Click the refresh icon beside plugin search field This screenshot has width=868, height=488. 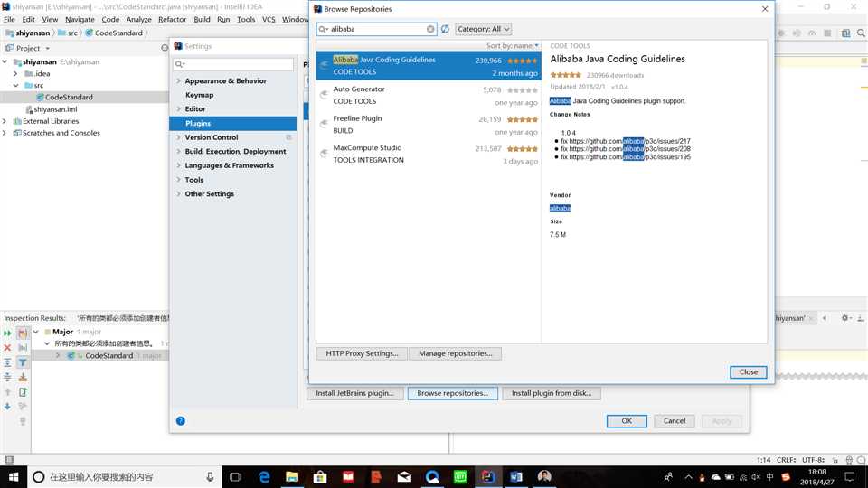(x=445, y=29)
